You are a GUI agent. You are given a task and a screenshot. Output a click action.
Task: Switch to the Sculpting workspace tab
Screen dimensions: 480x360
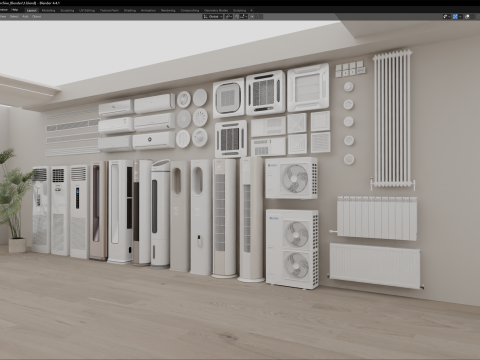[67, 10]
